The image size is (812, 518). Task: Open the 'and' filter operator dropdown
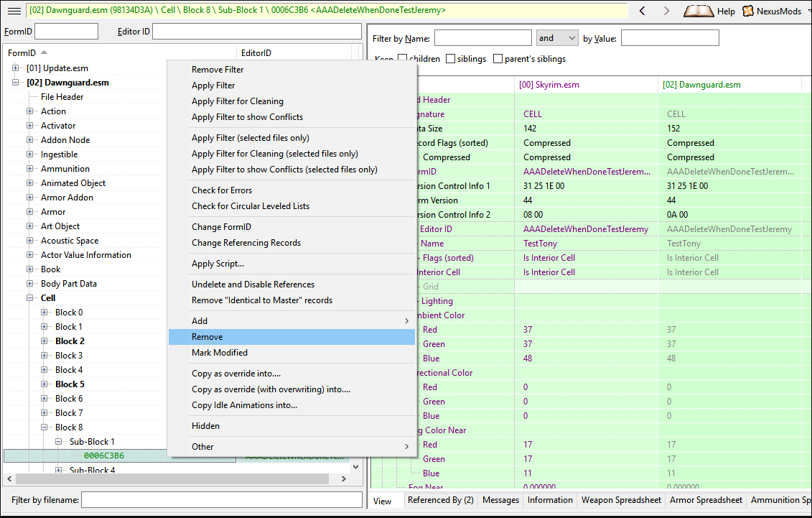[557, 38]
